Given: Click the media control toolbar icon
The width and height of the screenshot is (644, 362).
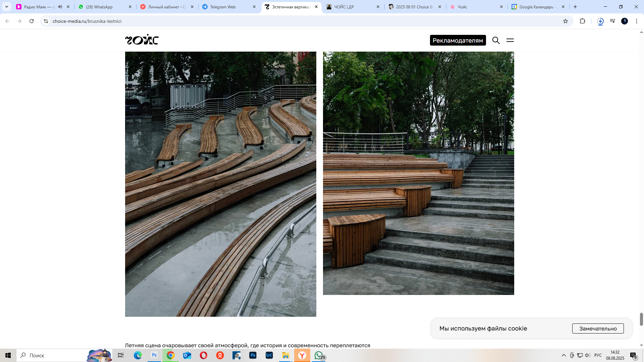Looking at the screenshot, I should [x=612, y=21].
